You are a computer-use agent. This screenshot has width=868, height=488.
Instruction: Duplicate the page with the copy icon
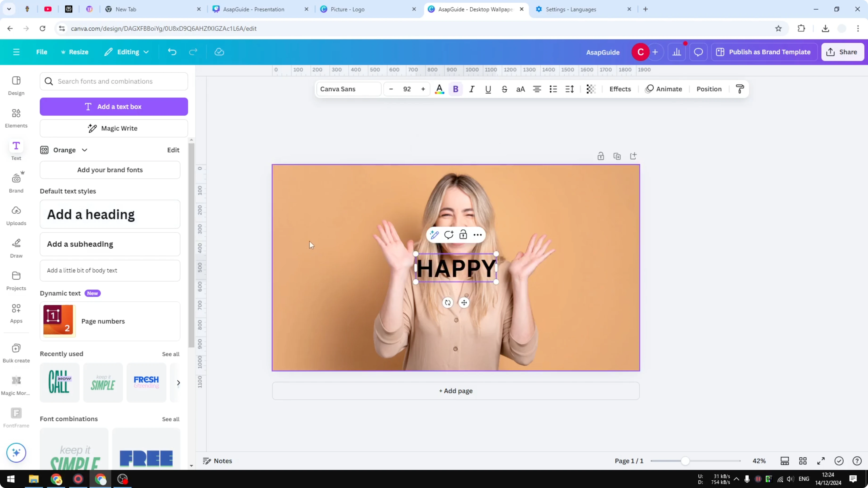pyautogui.click(x=617, y=156)
